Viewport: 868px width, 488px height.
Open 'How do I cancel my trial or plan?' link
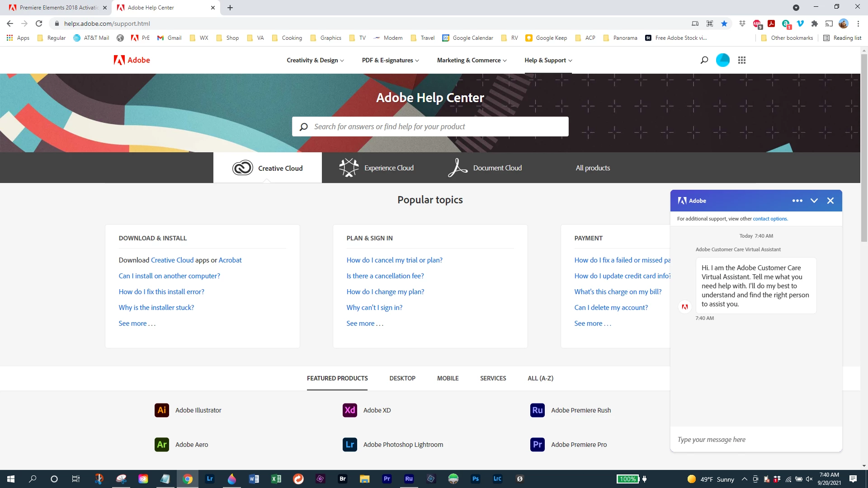click(x=394, y=260)
